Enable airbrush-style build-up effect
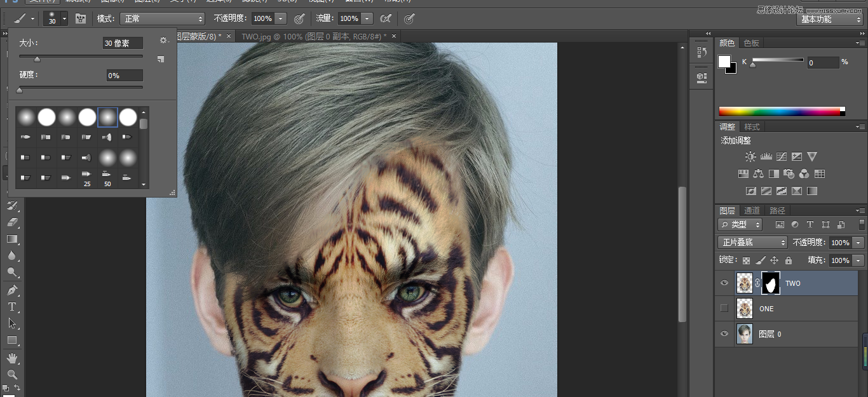The width and height of the screenshot is (868, 397). (385, 18)
